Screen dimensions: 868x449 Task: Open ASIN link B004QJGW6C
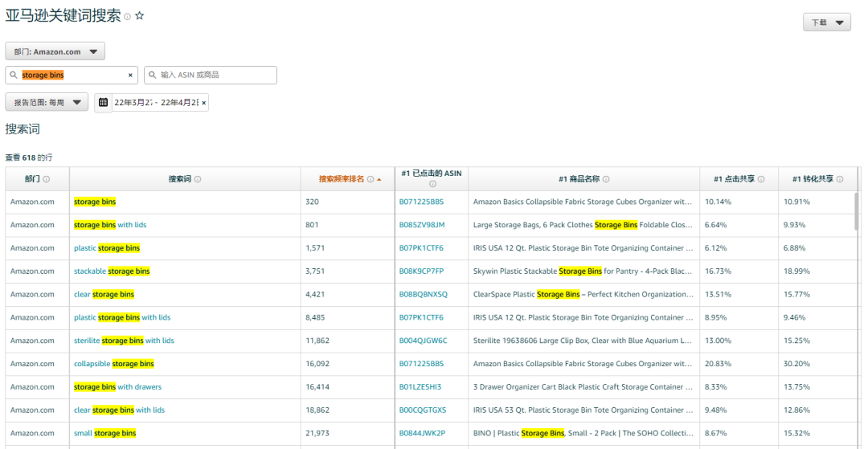[423, 341]
